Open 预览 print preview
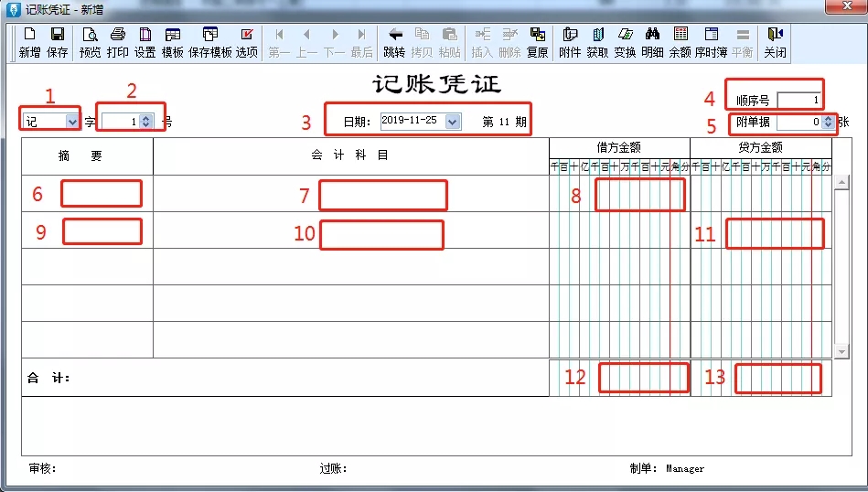This screenshot has width=868, height=492. point(90,43)
